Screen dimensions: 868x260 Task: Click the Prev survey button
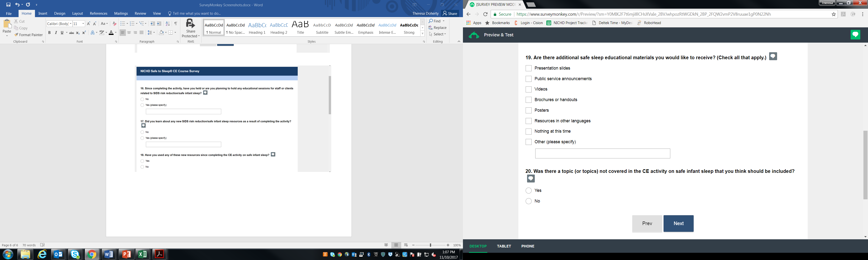tap(647, 224)
